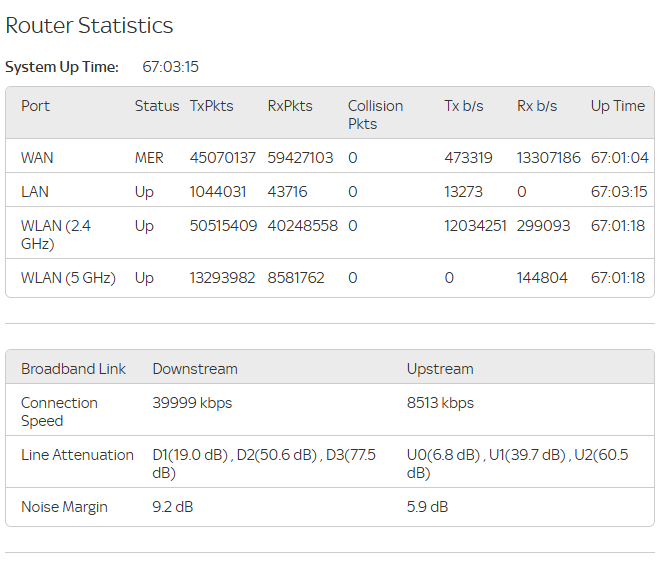
Task: Click the Up Time column header
Action: [618, 106]
